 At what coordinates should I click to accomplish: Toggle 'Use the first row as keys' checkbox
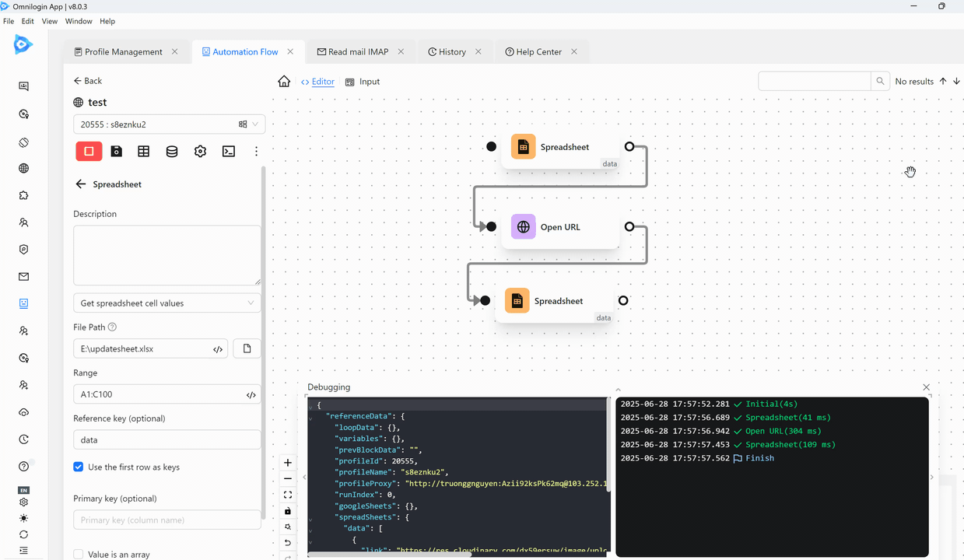(x=79, y=467)
